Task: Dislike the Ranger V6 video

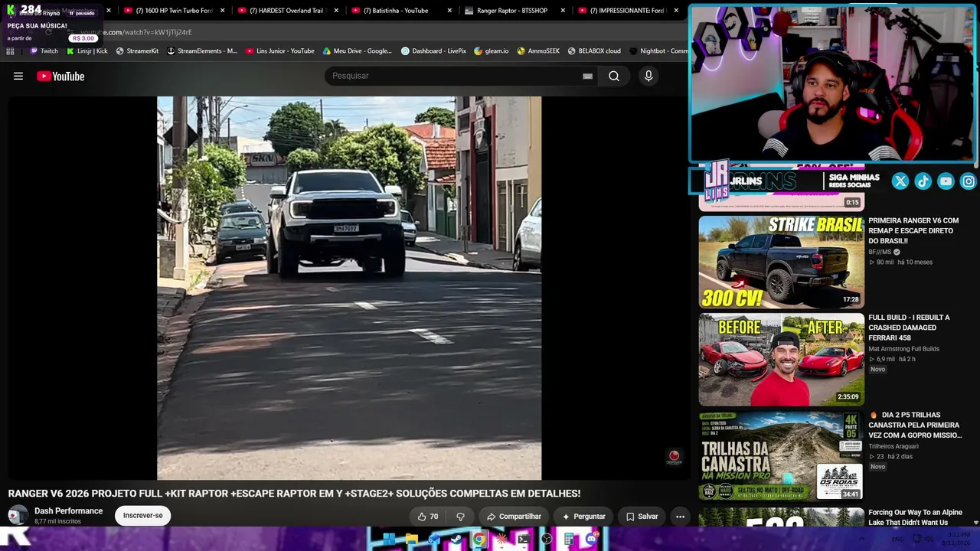Action: 460,517
